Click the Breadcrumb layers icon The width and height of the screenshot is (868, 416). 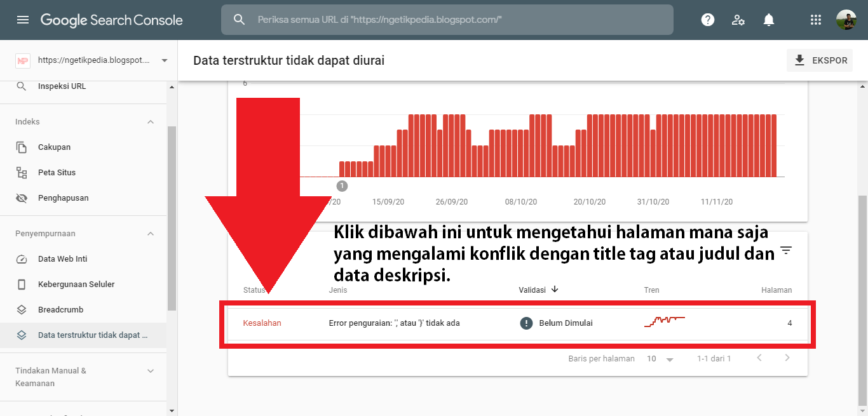tap(22, 310)
